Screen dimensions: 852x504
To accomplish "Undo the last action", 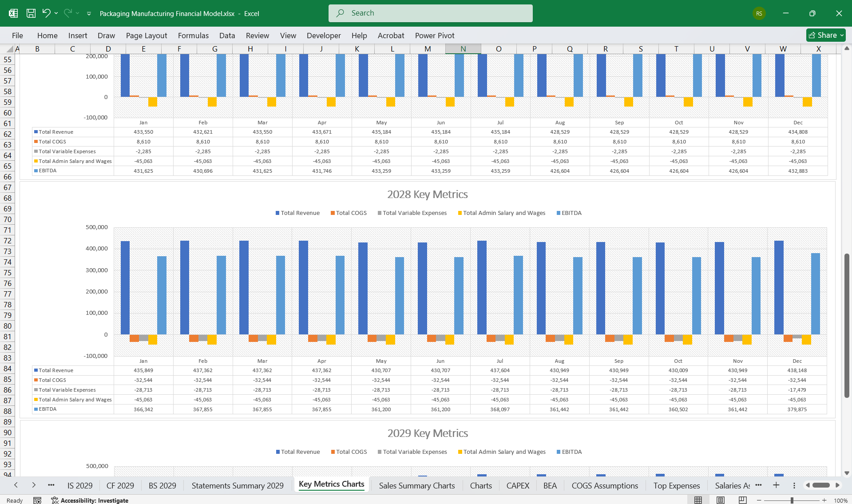I will click(x=46, y=13).
